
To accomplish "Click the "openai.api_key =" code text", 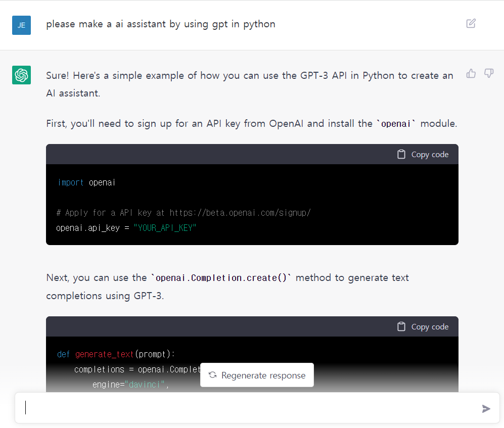I will pos(93,228).
